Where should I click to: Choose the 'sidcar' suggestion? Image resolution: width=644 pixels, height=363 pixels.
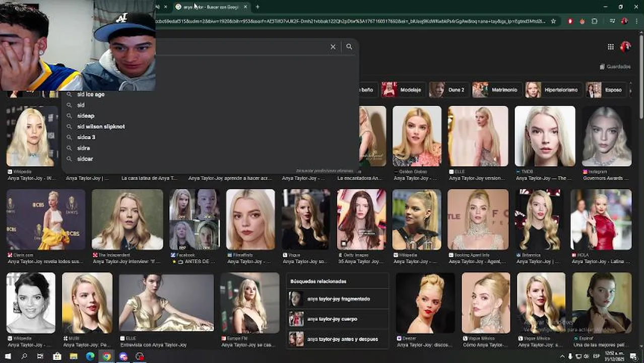pyautogui.click(x=210, y=159)
